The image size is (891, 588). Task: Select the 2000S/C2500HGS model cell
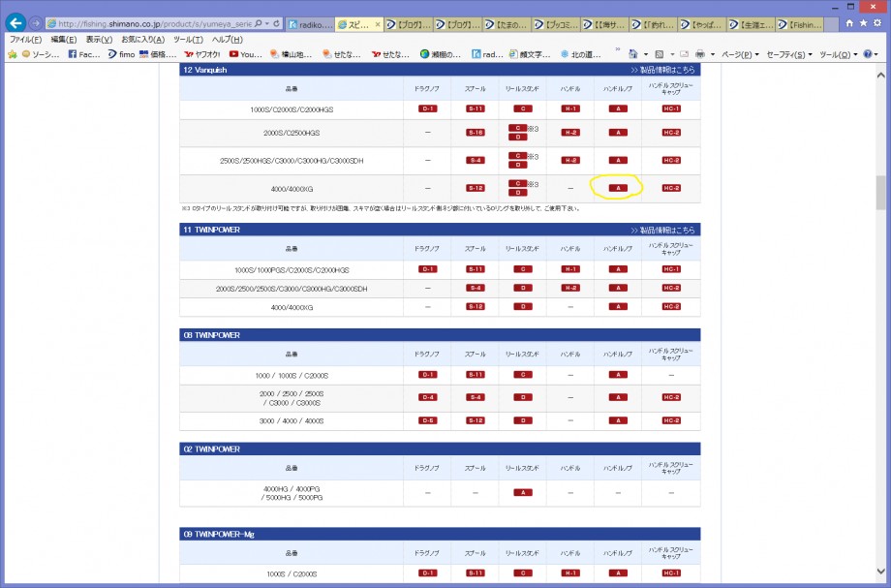[x=292, y=133]
